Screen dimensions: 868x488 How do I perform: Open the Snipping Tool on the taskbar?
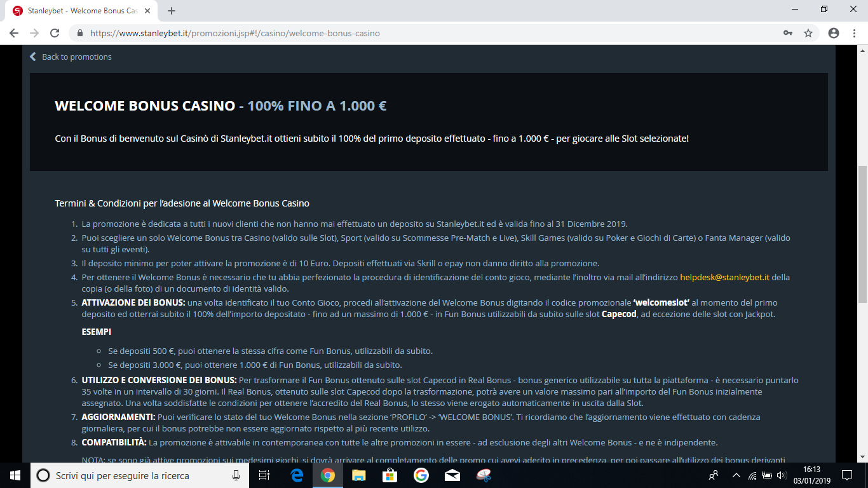(x=484, y=475)
